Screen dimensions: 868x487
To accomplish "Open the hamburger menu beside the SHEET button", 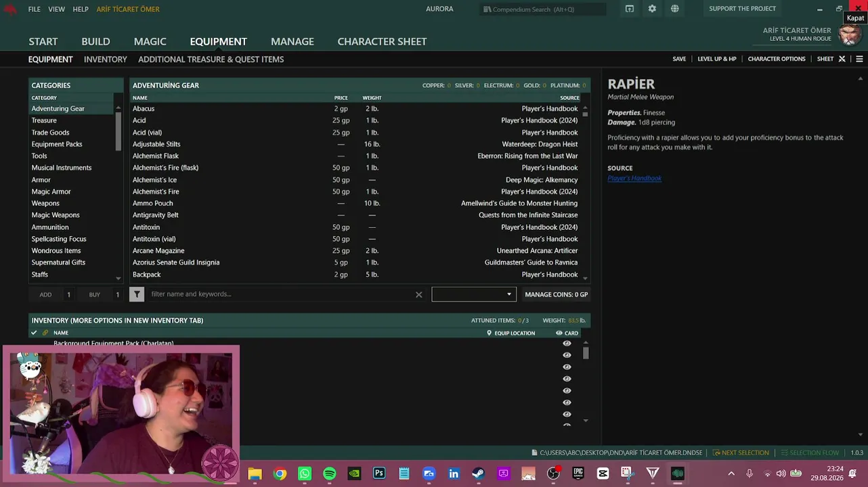I will pos(859,59).
